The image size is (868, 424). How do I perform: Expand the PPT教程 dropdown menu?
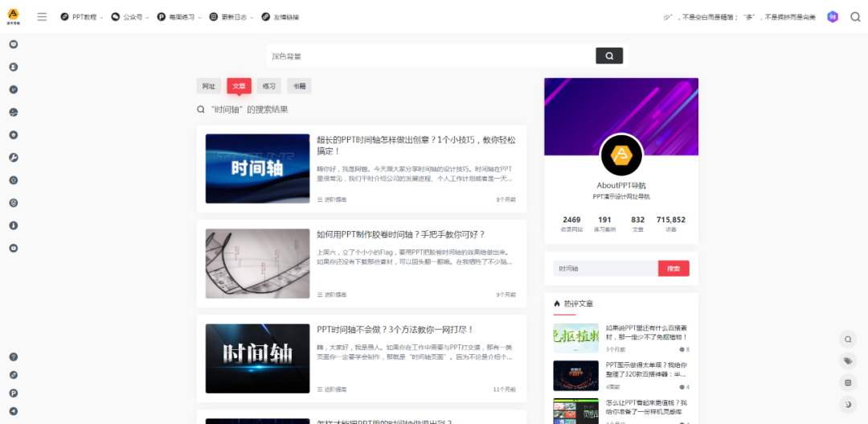82,17
